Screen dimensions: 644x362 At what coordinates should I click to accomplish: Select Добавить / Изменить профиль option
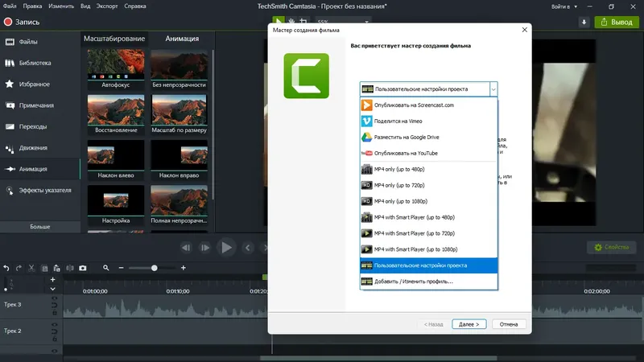[x=428, y=281]
